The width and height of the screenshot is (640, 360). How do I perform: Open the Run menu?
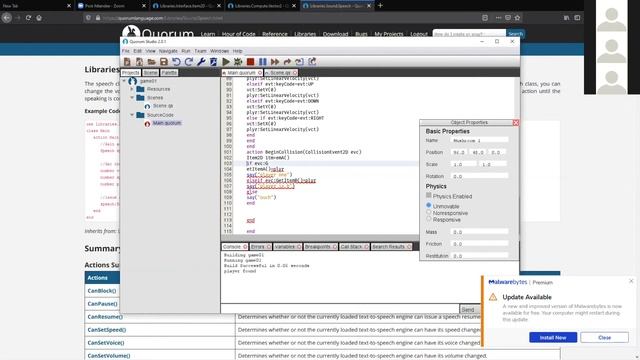[186, 51]
